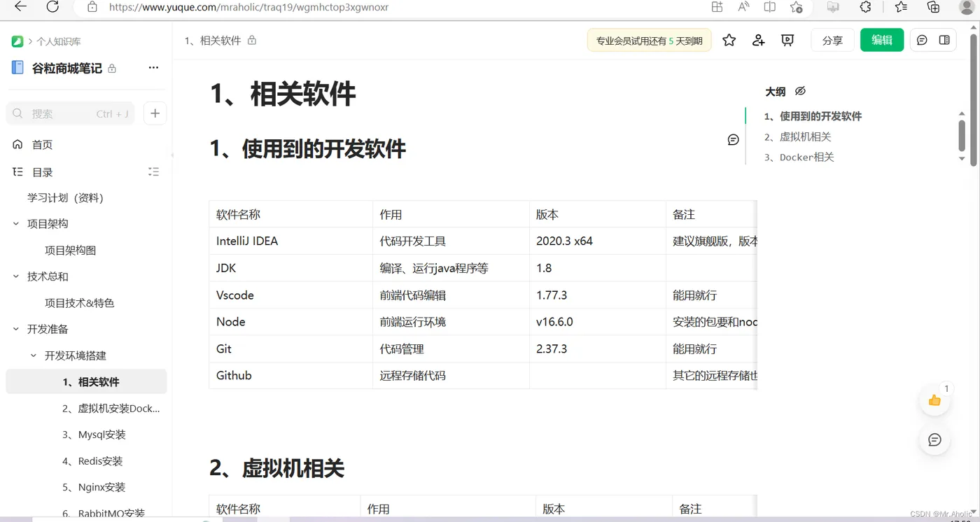Collapse the 项目架构 tree node

point(16,224)
